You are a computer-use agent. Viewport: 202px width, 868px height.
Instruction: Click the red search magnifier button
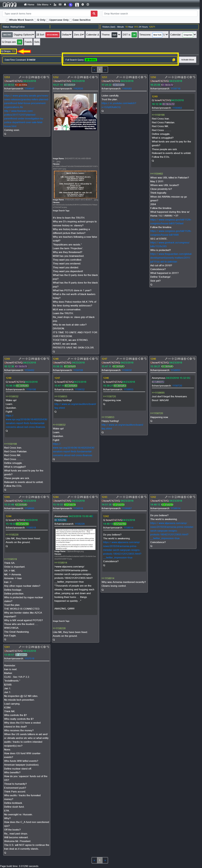[94, 13]
